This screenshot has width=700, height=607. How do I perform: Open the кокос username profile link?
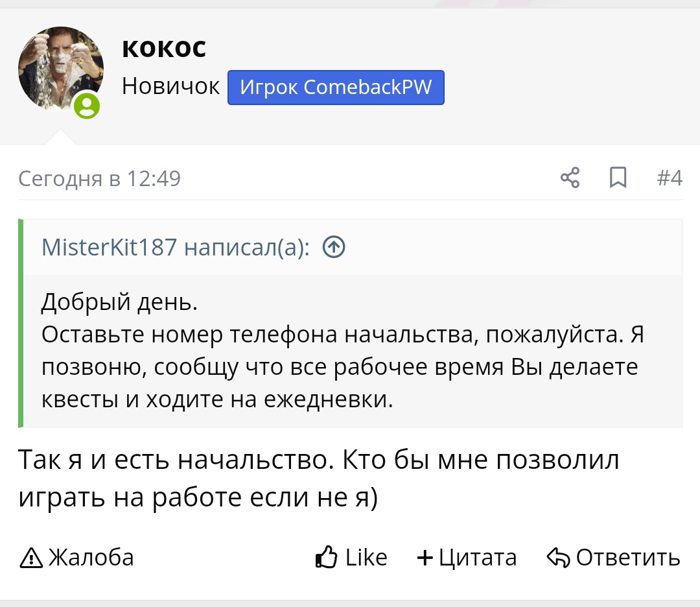164,48
